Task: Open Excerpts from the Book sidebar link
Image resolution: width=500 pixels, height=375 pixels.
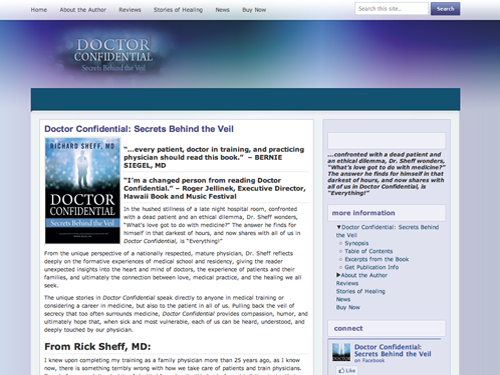Action: tap(377, 259)
